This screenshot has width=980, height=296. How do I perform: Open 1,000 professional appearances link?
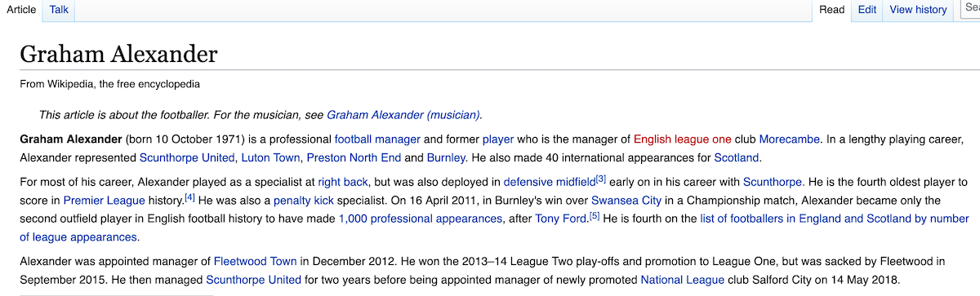420,219
